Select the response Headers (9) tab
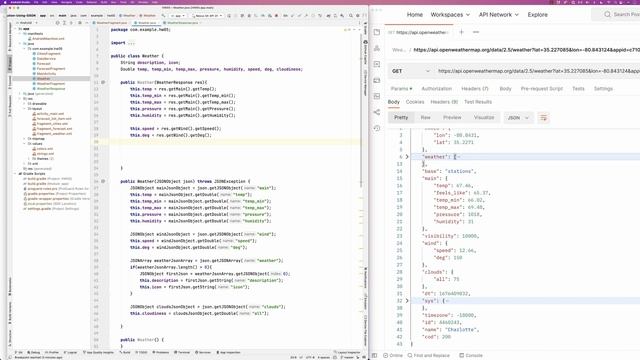640x360 pixels. tap(444, 102)
